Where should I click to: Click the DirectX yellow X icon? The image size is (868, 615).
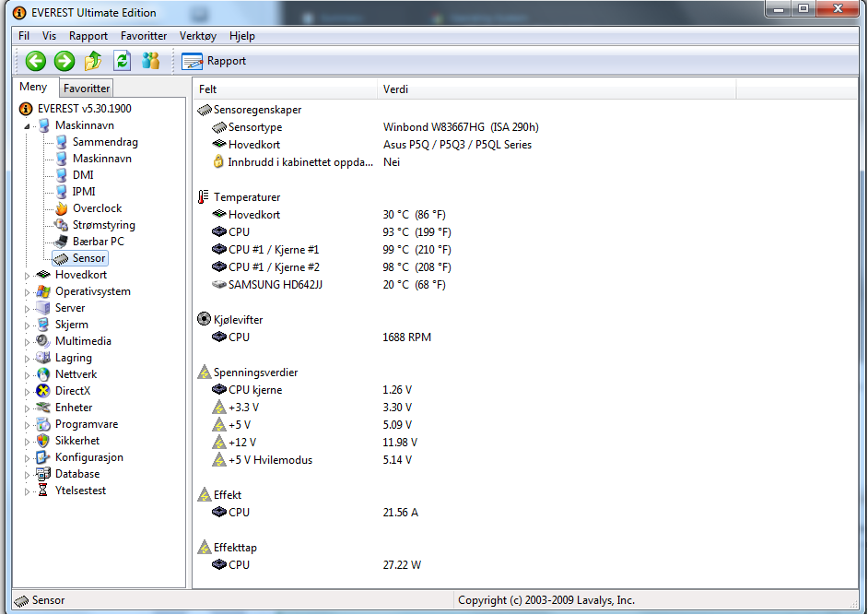point(42,391)
